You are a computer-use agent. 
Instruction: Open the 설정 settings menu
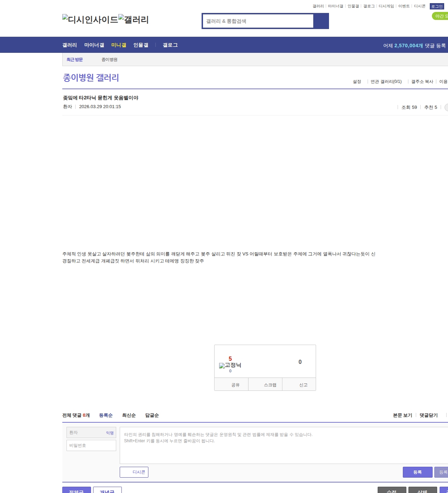click(357, 82)
